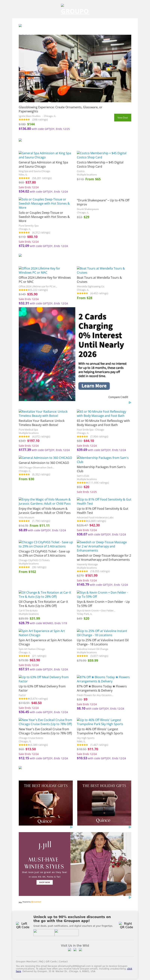This screenshot has height=980, width=150.
Task: Open first social icon under Visit Us in the Wild
Action: click(x=70, y=949)
